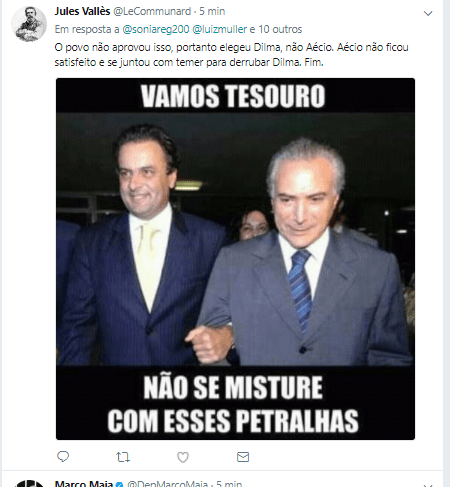Open the Vamos Tesouro meme image

pos(235,259)
